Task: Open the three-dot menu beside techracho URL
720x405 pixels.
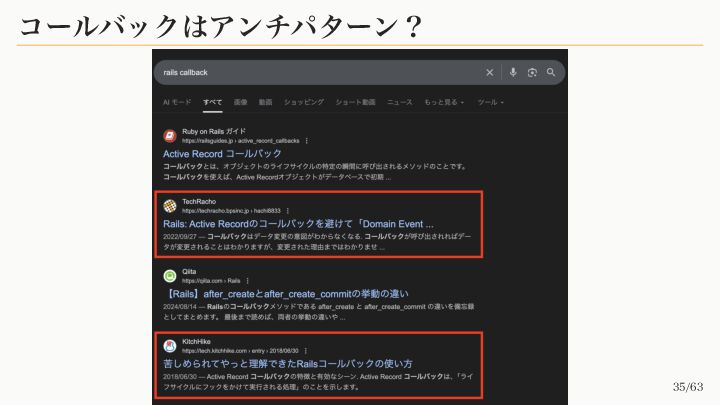Action: 288,211
